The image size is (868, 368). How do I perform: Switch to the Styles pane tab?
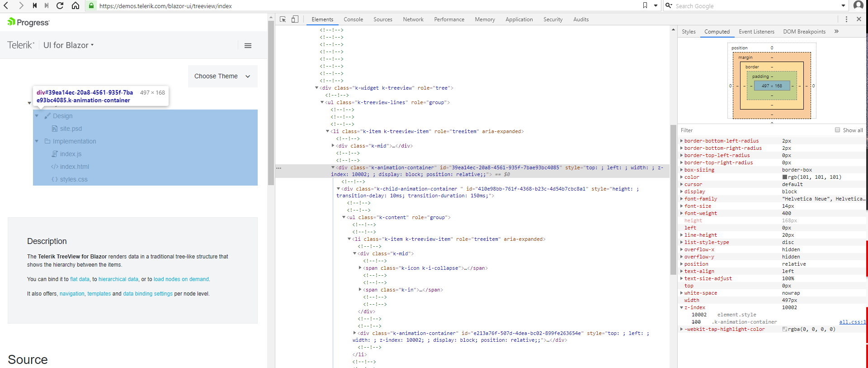689,32
